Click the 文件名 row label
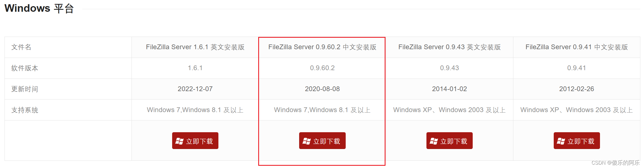The width and height of the screenshot is (644, 168). click(21, 47)
